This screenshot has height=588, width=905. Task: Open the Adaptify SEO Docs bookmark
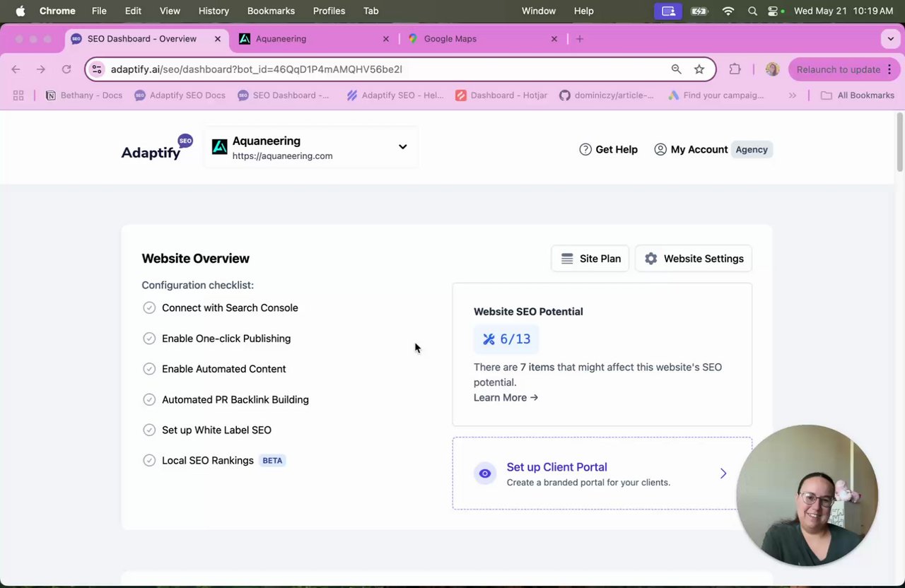180,95
